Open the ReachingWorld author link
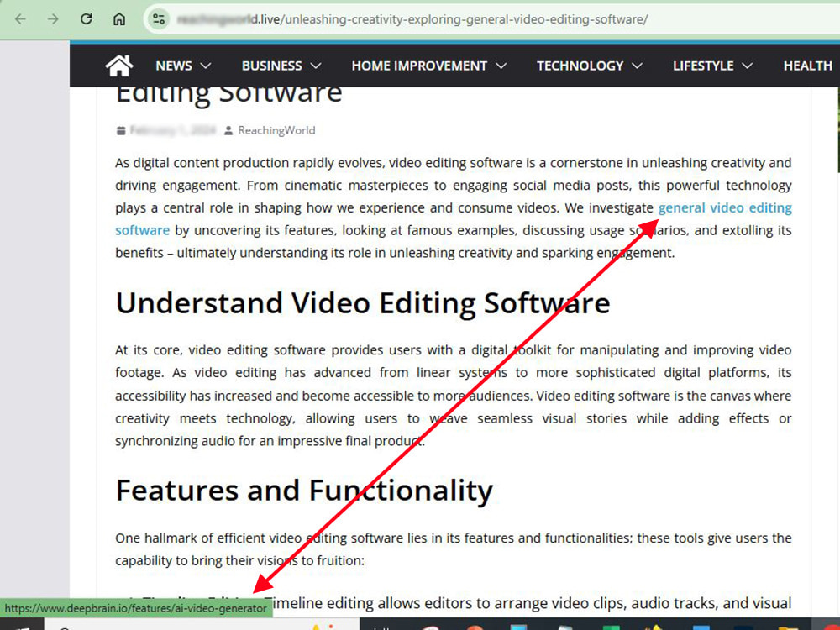 click(276, 130)
